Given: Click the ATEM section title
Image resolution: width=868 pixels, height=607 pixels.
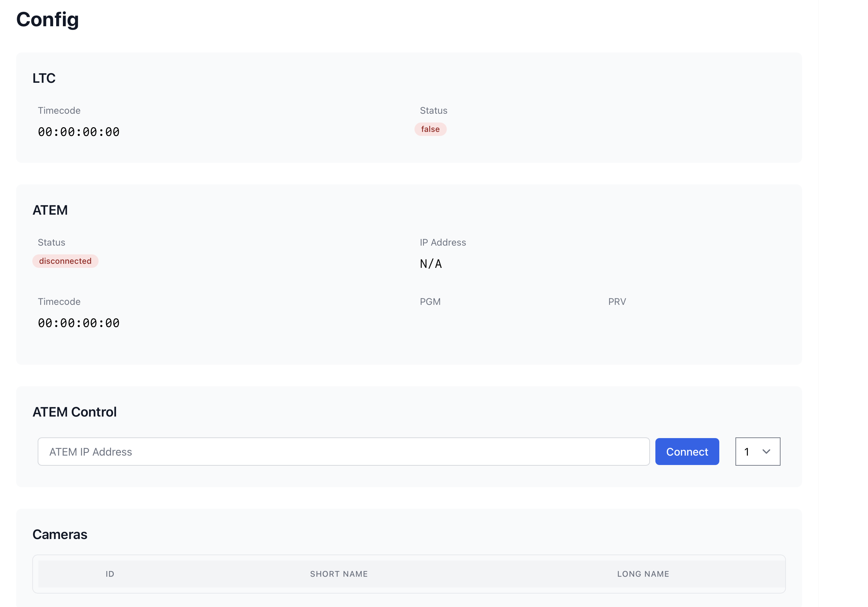Looking at the screenshot, I should (x=50, y=210).
